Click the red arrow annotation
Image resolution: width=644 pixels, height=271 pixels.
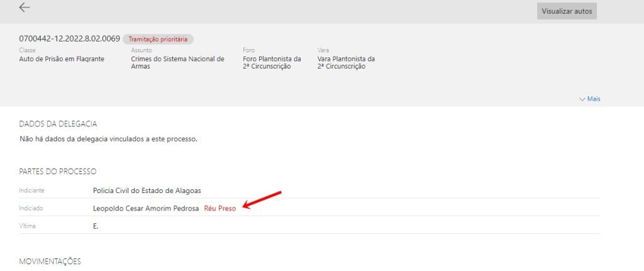click(262, 200)
